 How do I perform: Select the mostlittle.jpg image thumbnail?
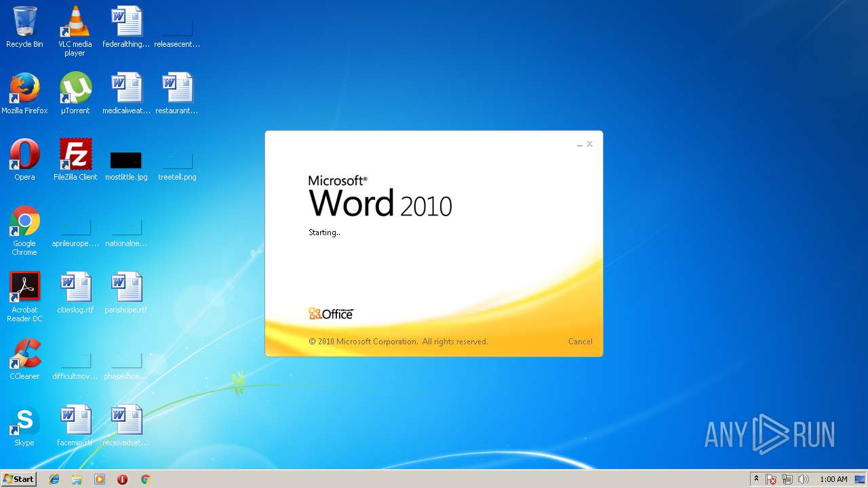[x=126, y=165]
